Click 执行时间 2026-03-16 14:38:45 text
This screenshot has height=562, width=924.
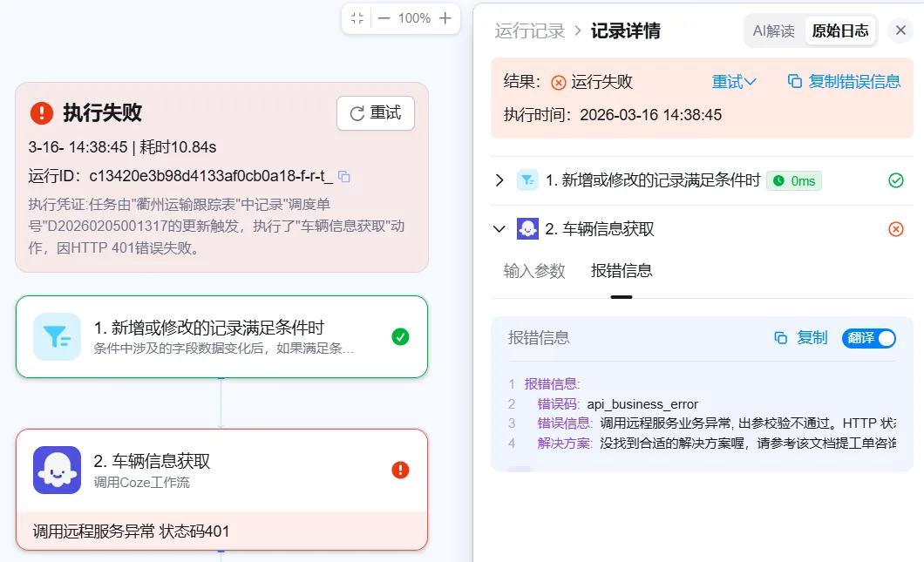tap(612, 115)
